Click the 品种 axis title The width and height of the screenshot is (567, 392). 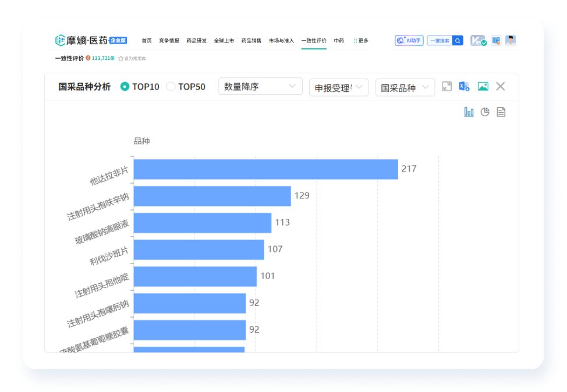(142, 141)
